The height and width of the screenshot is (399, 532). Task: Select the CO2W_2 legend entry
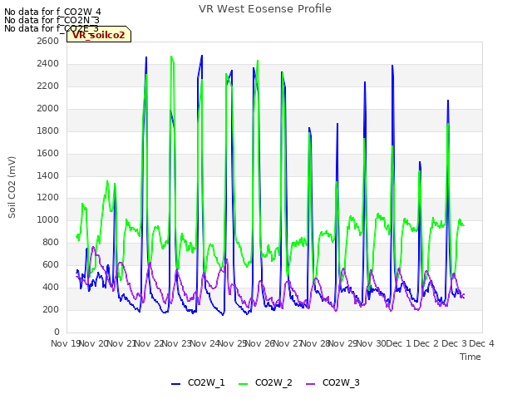coord(265,382)
